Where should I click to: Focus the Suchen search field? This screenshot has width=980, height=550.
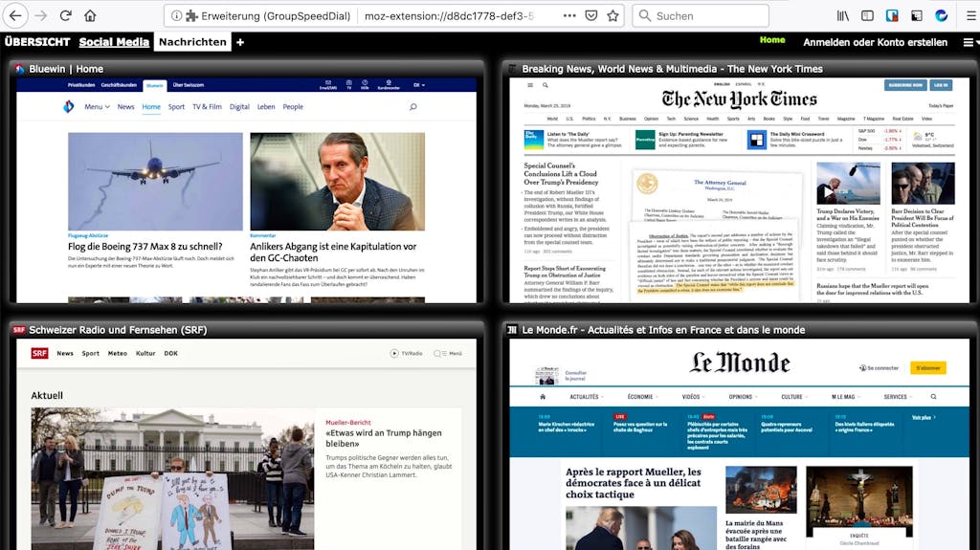click(701, 15)
